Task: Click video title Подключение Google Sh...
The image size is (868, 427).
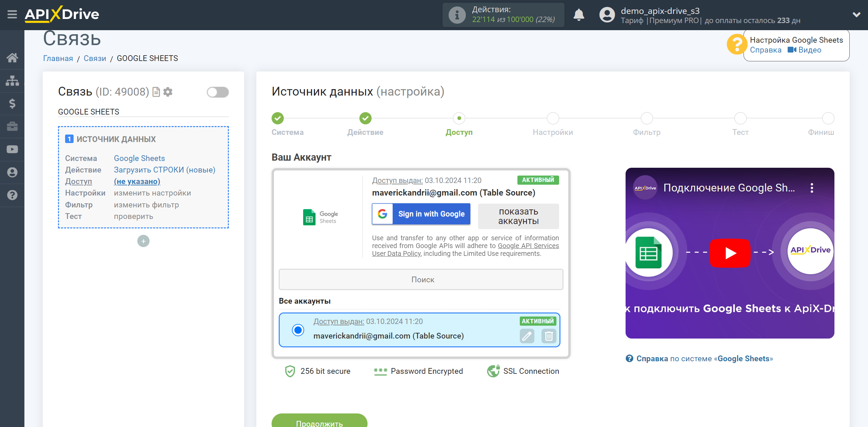Action: click(x=729, y=188)
